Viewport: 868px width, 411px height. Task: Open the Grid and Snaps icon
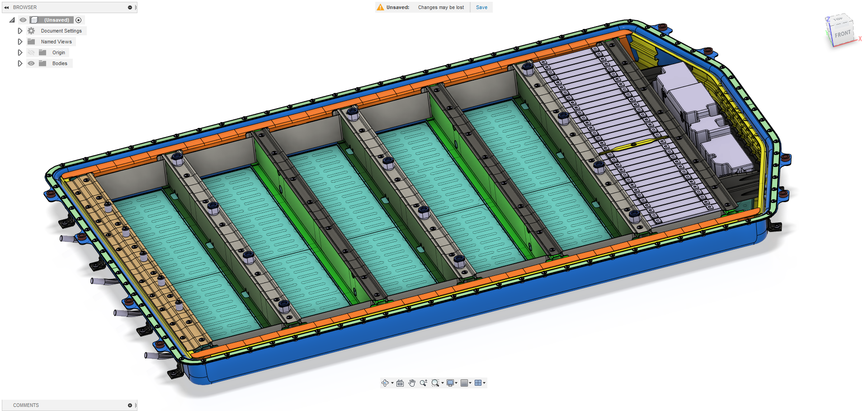(464, 383)
